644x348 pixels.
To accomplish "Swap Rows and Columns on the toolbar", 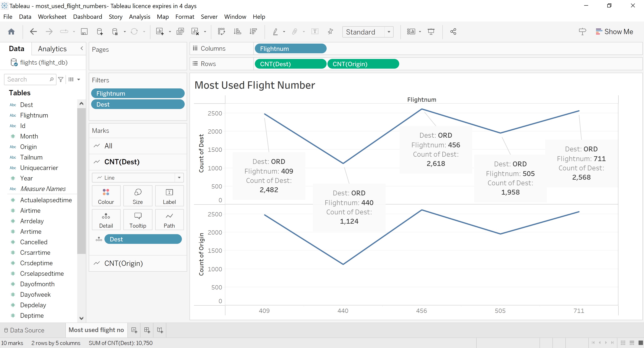I will [221, 31].
